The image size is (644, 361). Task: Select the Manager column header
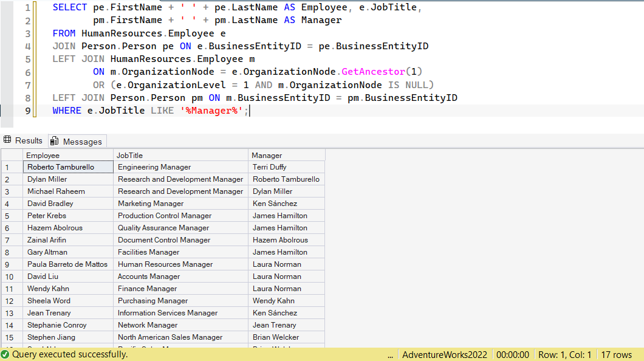tap(287, 155)
